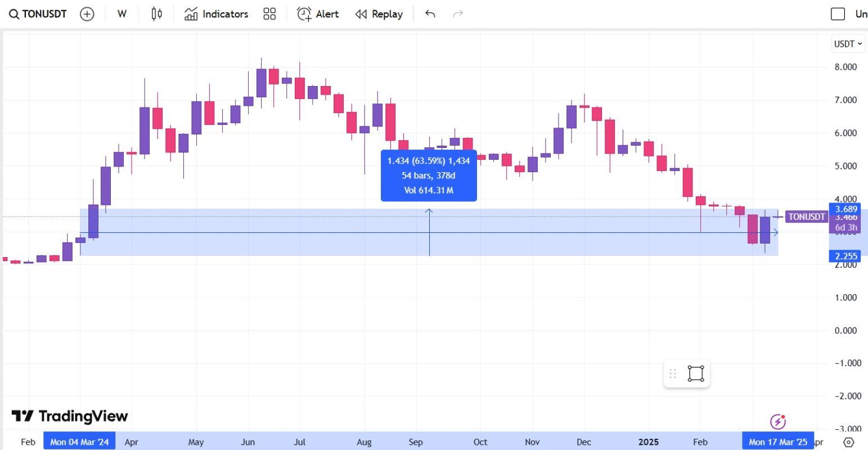Click the floating toolbar drag handle dots
Image resolution: width=868 pixels, height=450 pixels.
tap(673, 373)
